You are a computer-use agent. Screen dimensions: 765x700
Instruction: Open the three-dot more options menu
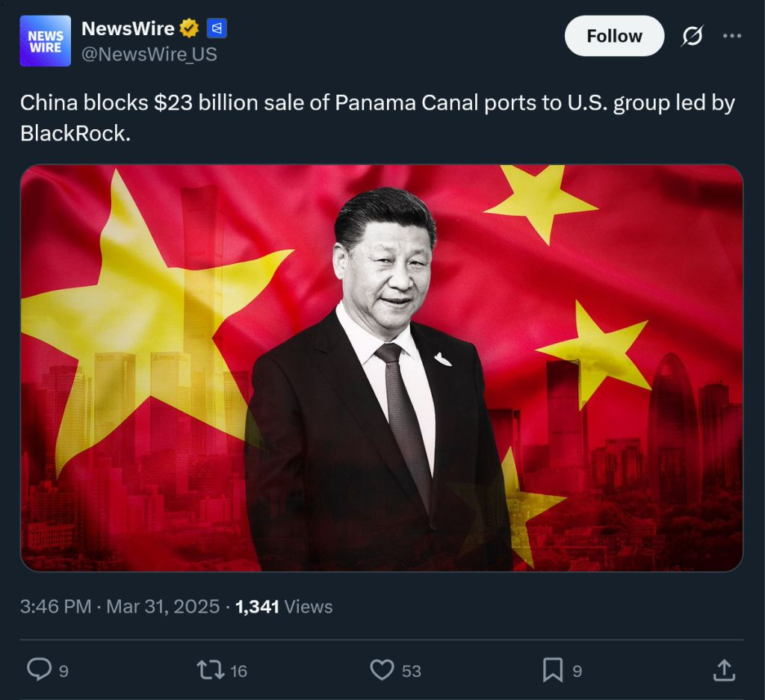pos(732,36)
